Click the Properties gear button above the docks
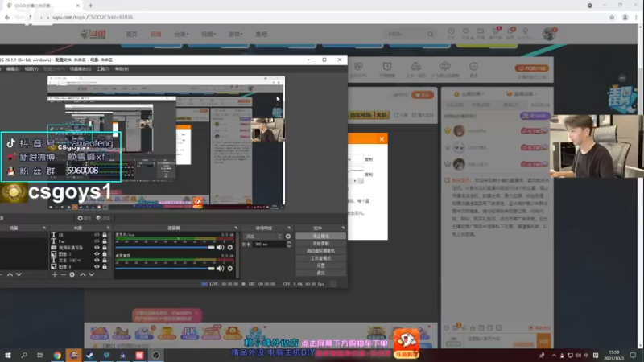 (84, 218)
